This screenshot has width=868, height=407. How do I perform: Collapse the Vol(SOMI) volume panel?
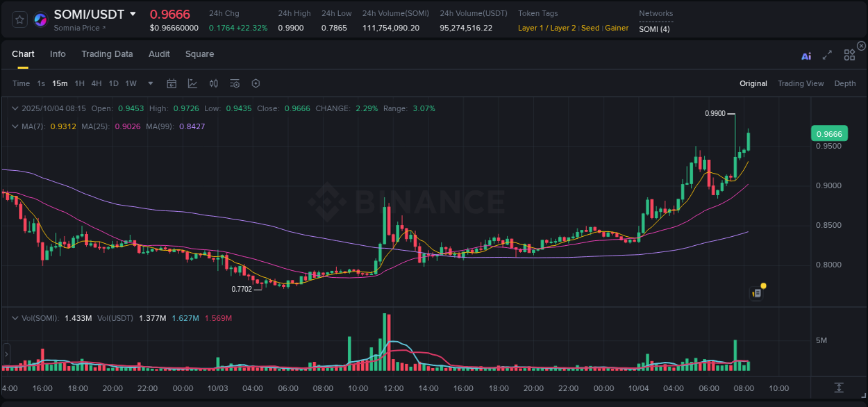[x=15, y=317]
